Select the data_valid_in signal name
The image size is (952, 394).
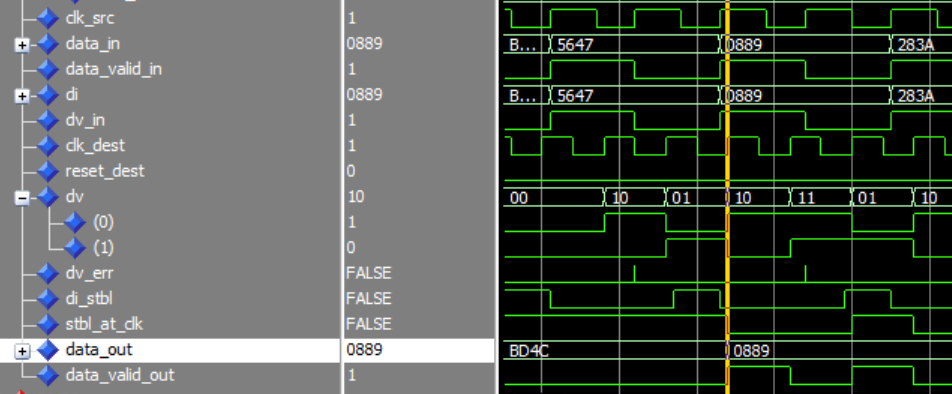coord(114,70)
